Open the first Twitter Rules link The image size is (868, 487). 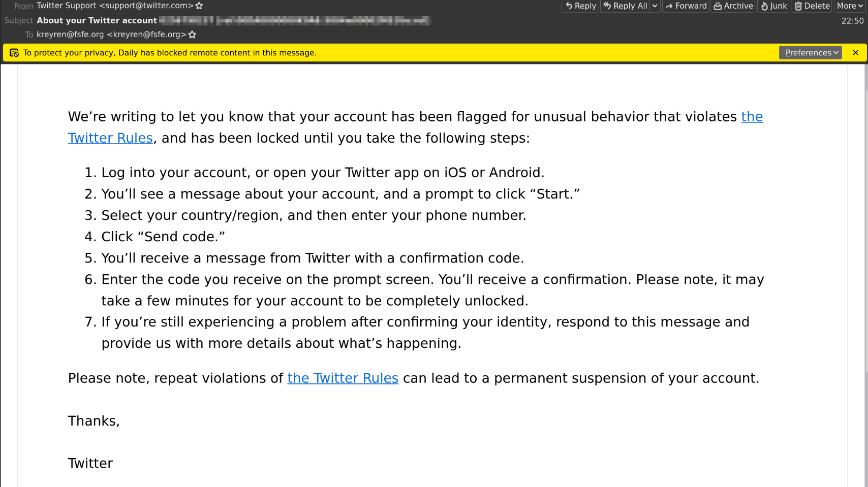pyautogui.click(x=110, y=138)
